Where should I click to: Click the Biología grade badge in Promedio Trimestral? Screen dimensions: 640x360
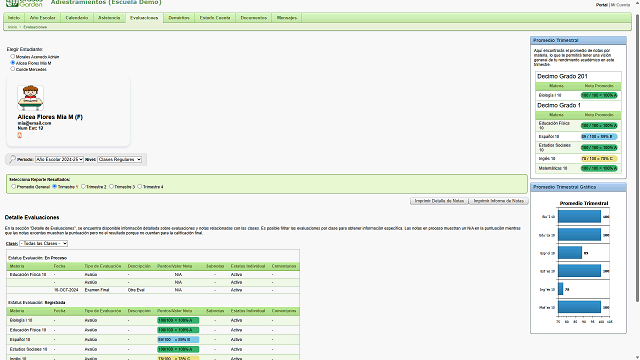[x=599, y=95]
